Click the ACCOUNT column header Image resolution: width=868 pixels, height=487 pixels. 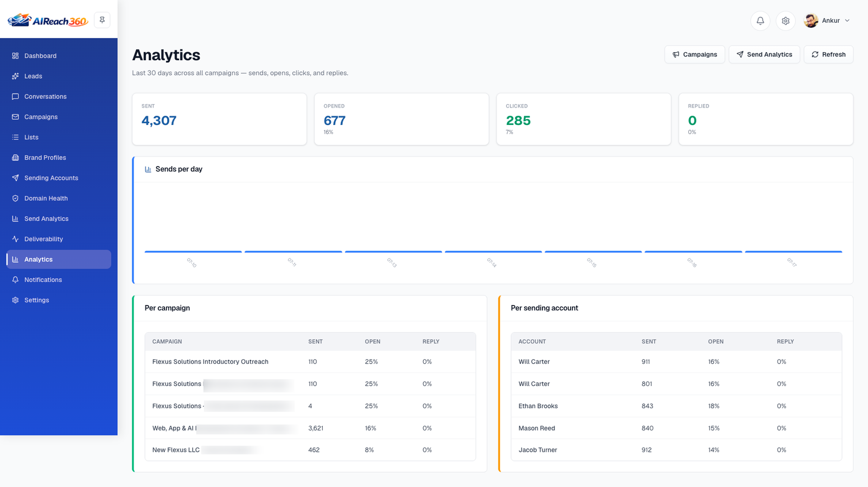[x=532, y=341]
